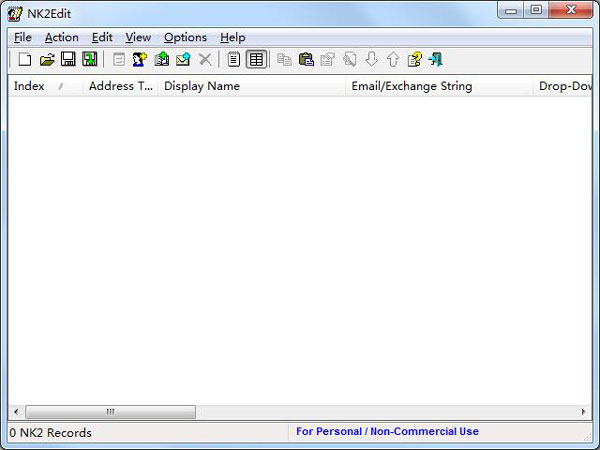Click the horizontal scrollbar thumb
This screenshot has height=450, width=600.
[111, 412]
